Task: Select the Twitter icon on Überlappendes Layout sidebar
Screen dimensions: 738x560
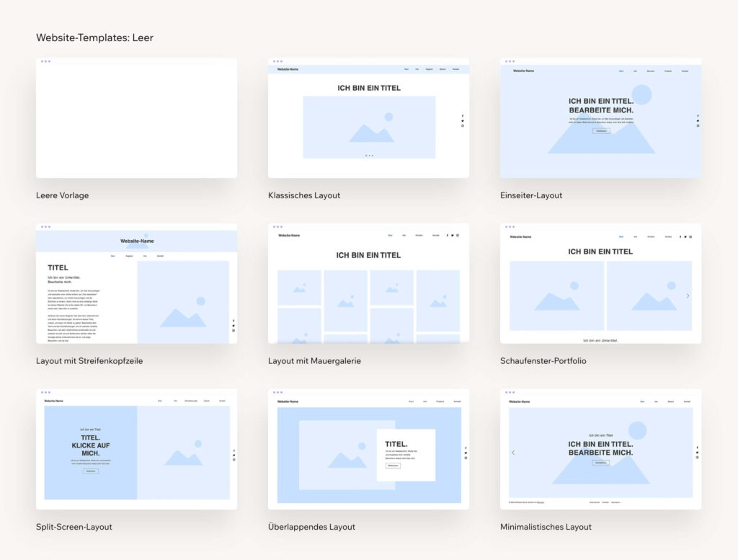Action: click(466, 453)
